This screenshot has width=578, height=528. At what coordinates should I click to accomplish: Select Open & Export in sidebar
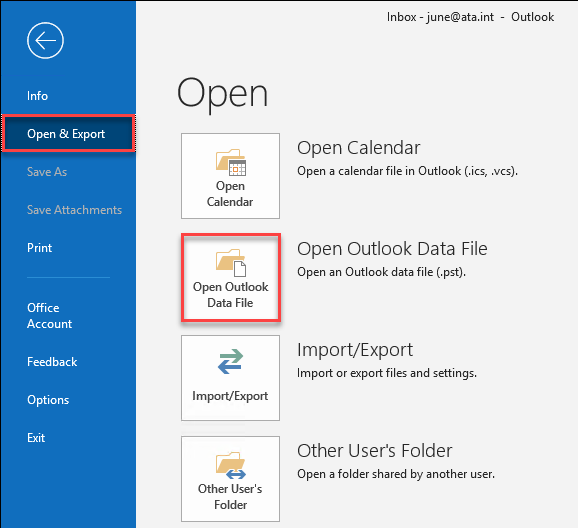pos(68,133)
